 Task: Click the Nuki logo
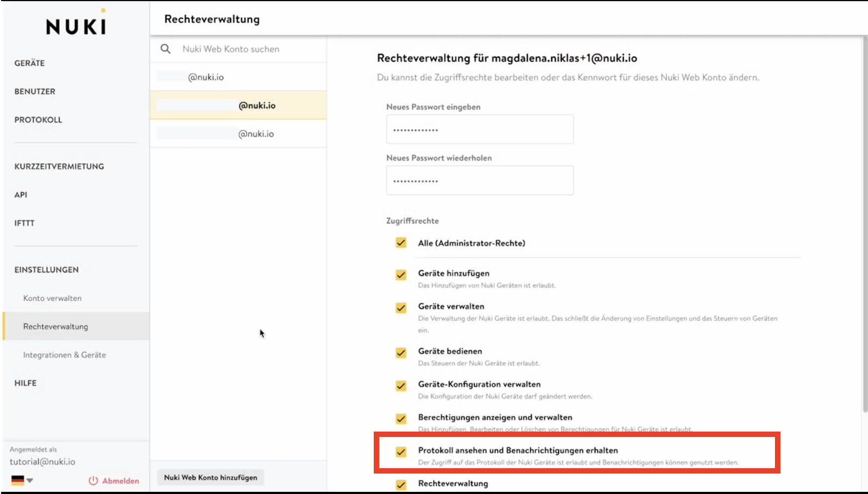(x=76, y=26)
